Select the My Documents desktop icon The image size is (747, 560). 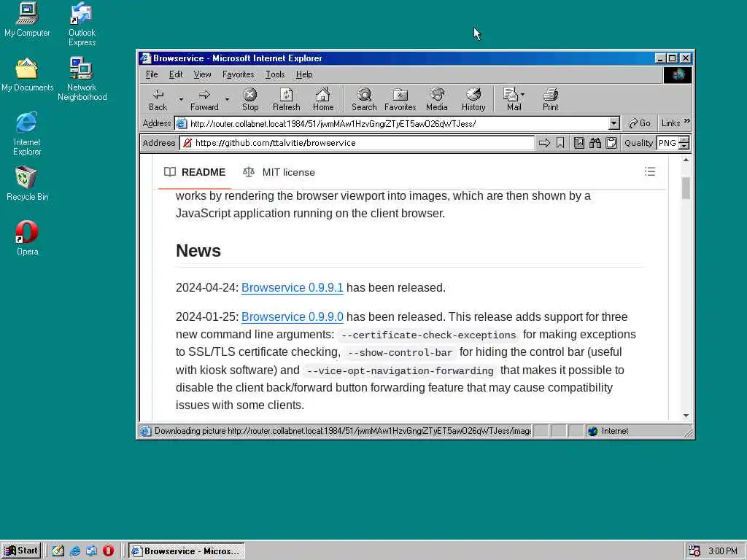tap(27, 75)
